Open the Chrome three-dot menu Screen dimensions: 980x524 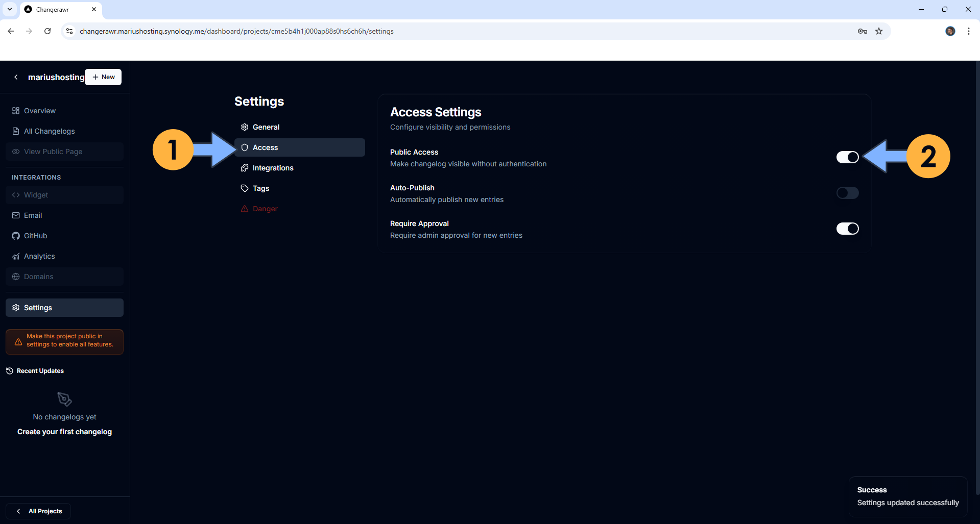(x=969, y=31)
